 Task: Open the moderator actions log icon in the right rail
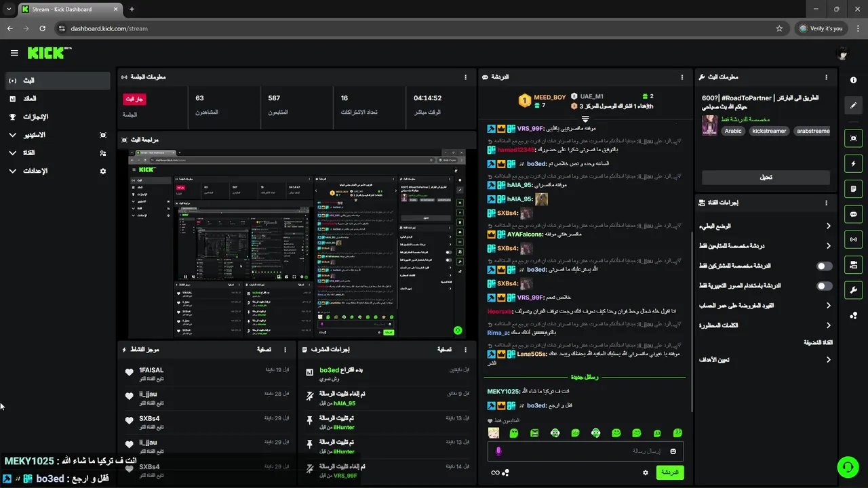853,188
